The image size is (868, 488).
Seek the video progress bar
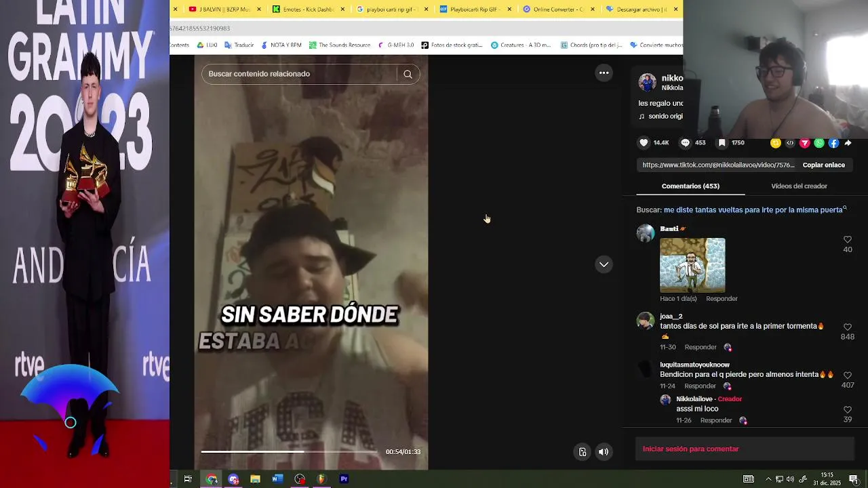[290, 451]
